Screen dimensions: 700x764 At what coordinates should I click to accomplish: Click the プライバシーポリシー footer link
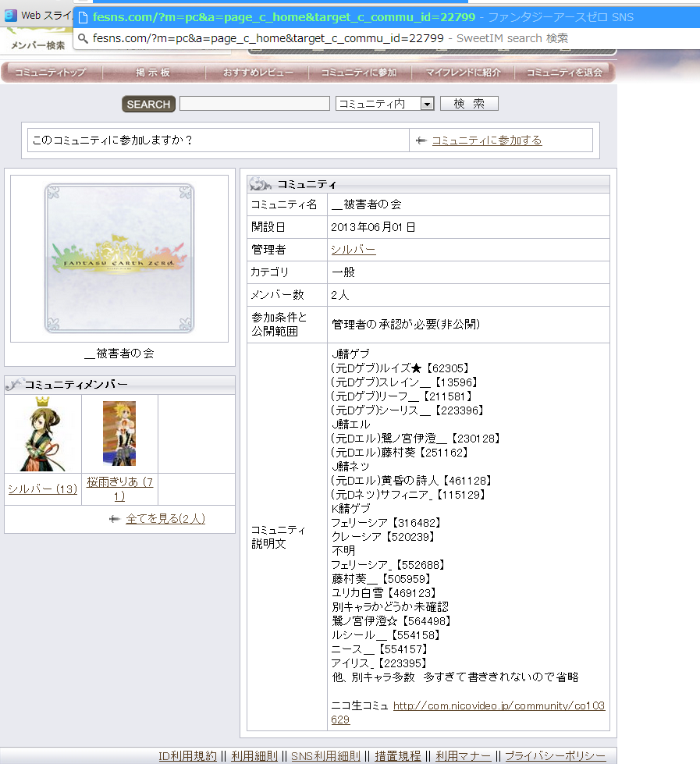click(x=555, y=756)
